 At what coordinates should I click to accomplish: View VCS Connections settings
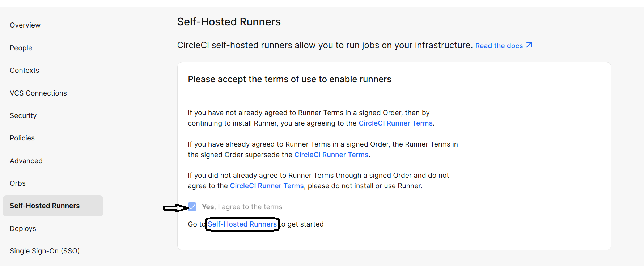tap(38, 93)
